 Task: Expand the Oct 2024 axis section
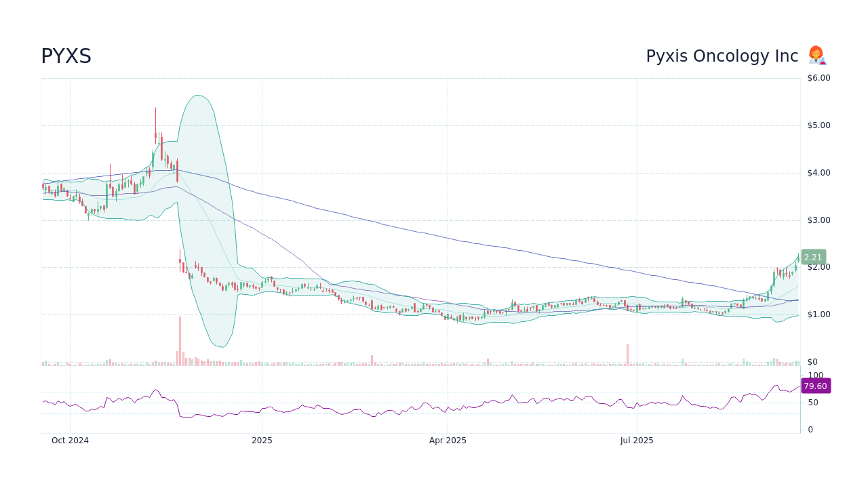70,440
